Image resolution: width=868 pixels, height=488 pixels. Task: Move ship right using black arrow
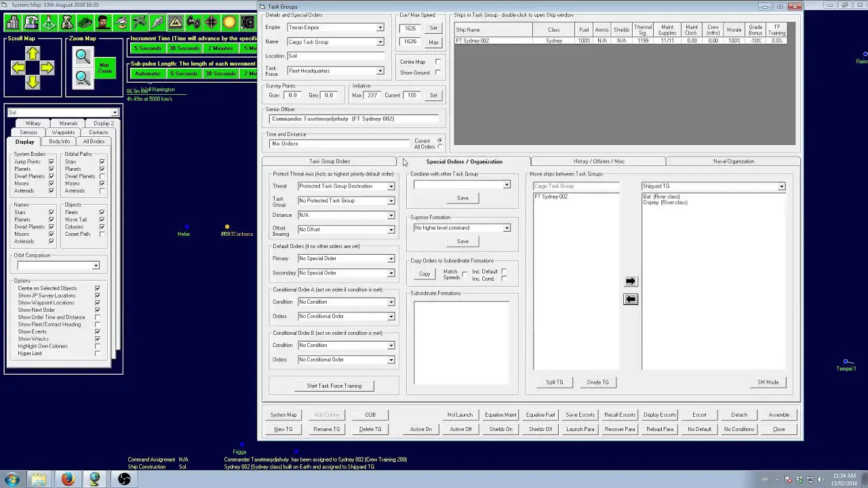[631, 281]
